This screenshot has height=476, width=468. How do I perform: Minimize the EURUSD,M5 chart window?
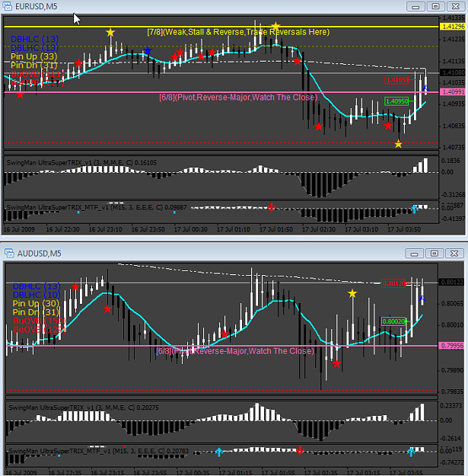tap(415, 6)
